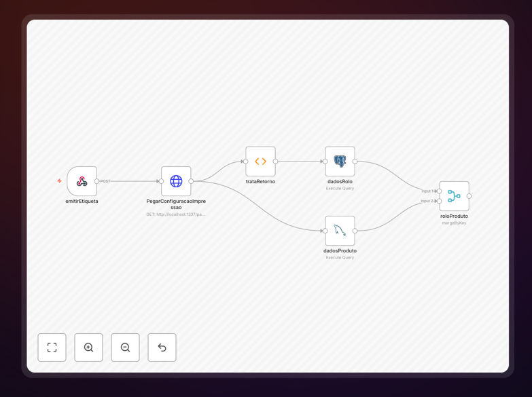The height and width of the screenshot is (397, 532).
Task: Click the localhost URL subtitle text
Action: (x=176, y=214)
